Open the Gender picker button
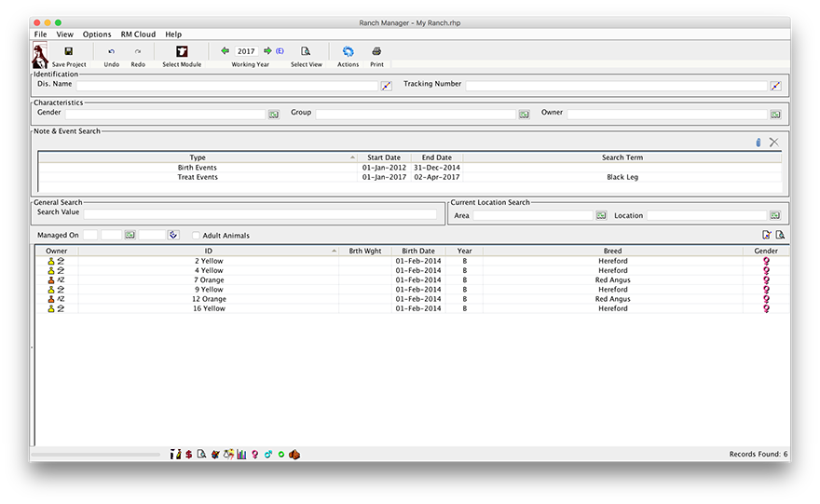 pyautogui.click(x=274, y=114)
